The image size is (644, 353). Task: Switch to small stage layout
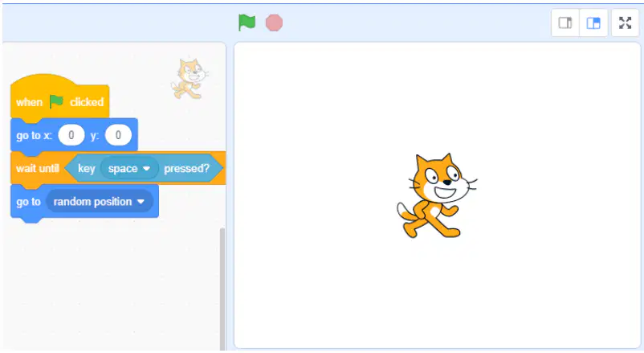click(565, 23)
